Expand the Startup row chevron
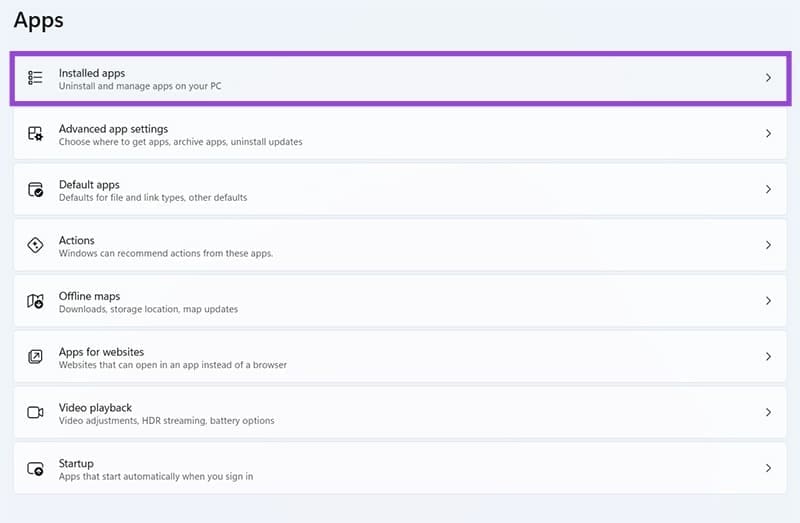Screen dimensions: 800x523 768,468
